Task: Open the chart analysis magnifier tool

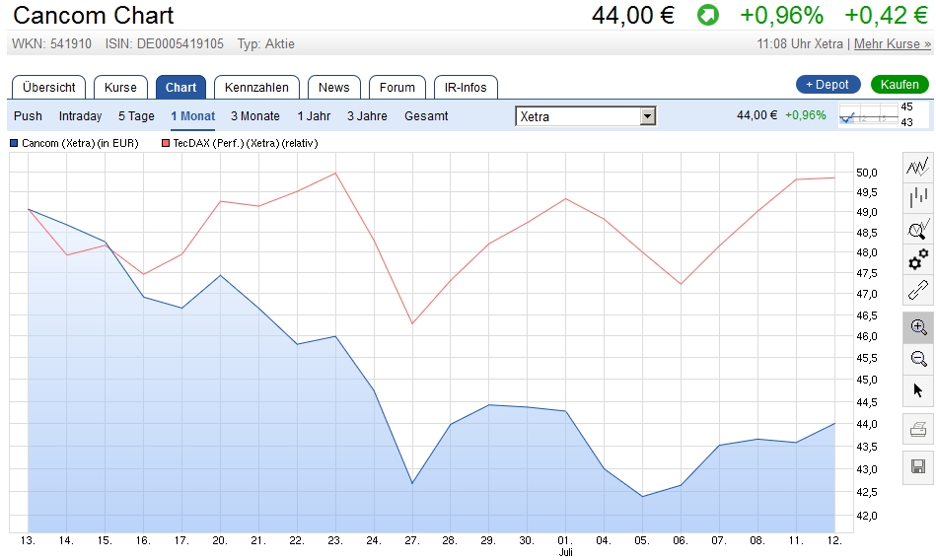Action: [x=918, y=229]
